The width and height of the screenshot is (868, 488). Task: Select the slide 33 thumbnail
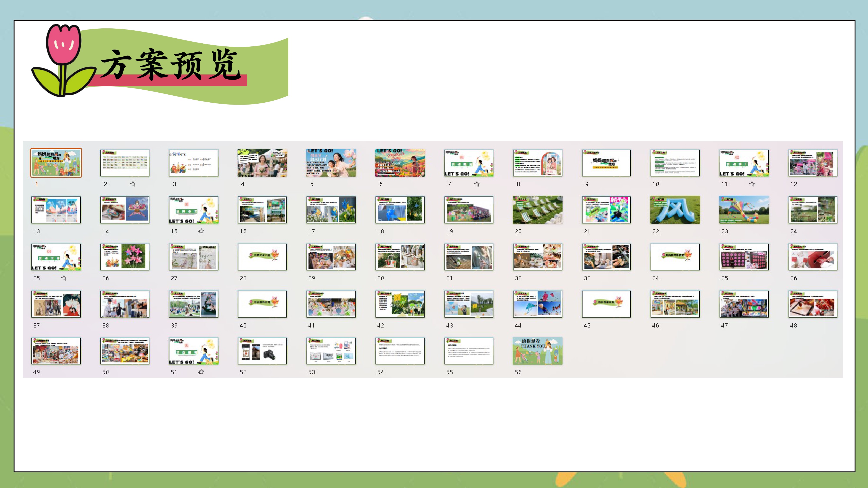pyautogui.click(x=606, y=257)
